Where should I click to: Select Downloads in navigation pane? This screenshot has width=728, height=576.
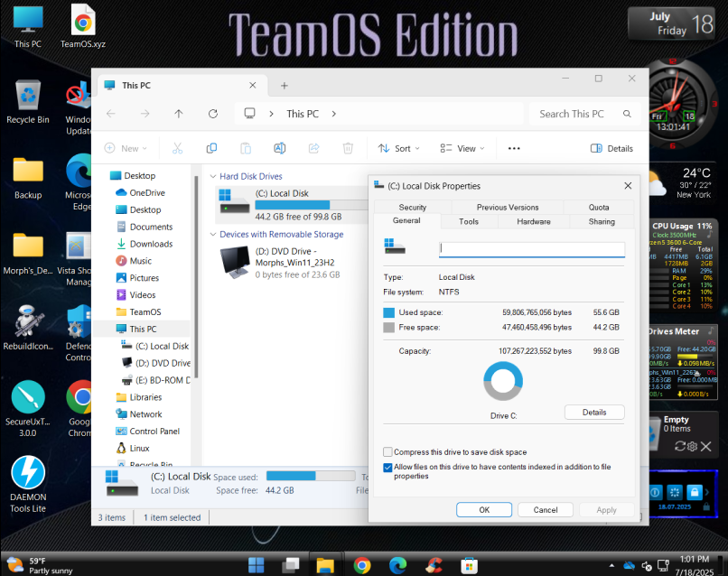point(152,244)
